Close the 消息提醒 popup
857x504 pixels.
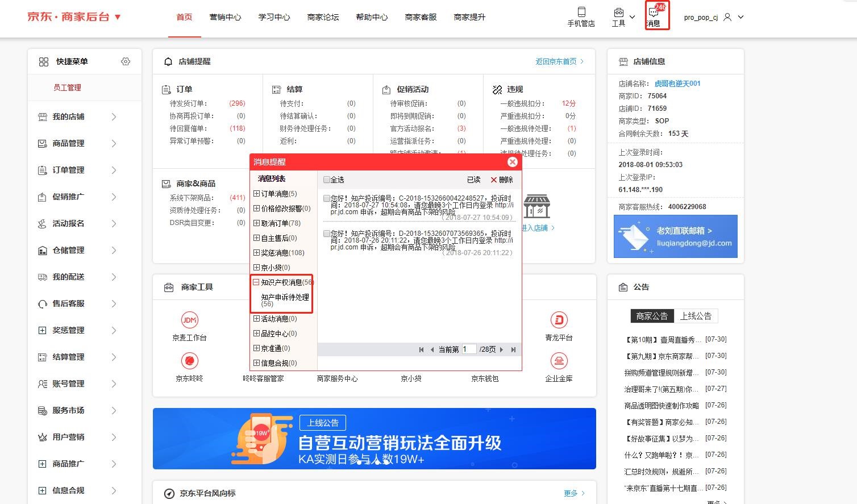click(512, 162)
